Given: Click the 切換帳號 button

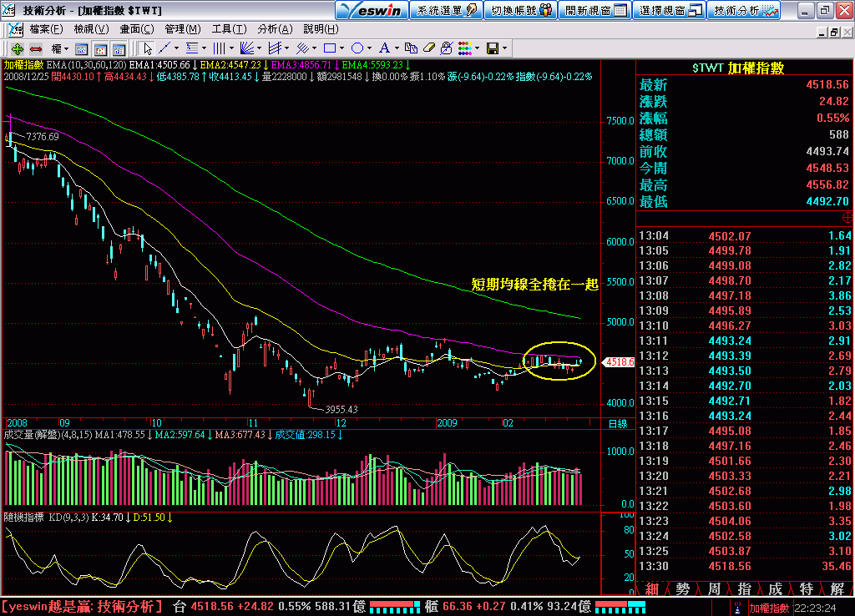Looking at the screenshot, I should (521, 10).
